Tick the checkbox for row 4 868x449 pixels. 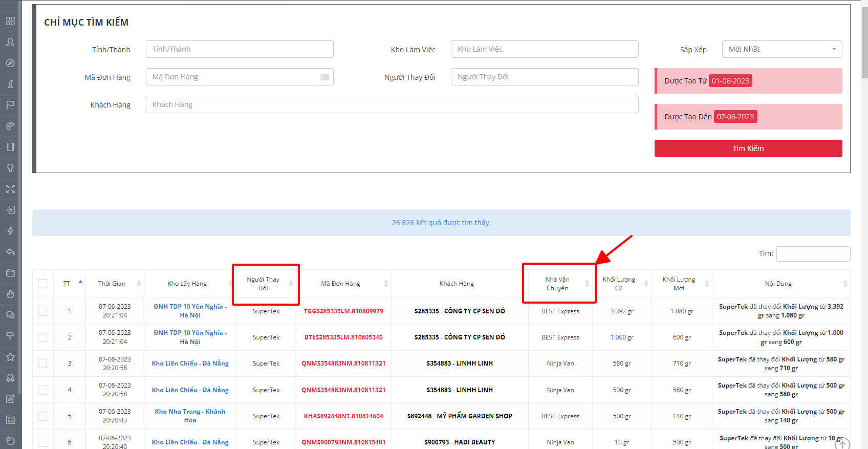pos(42,390)
